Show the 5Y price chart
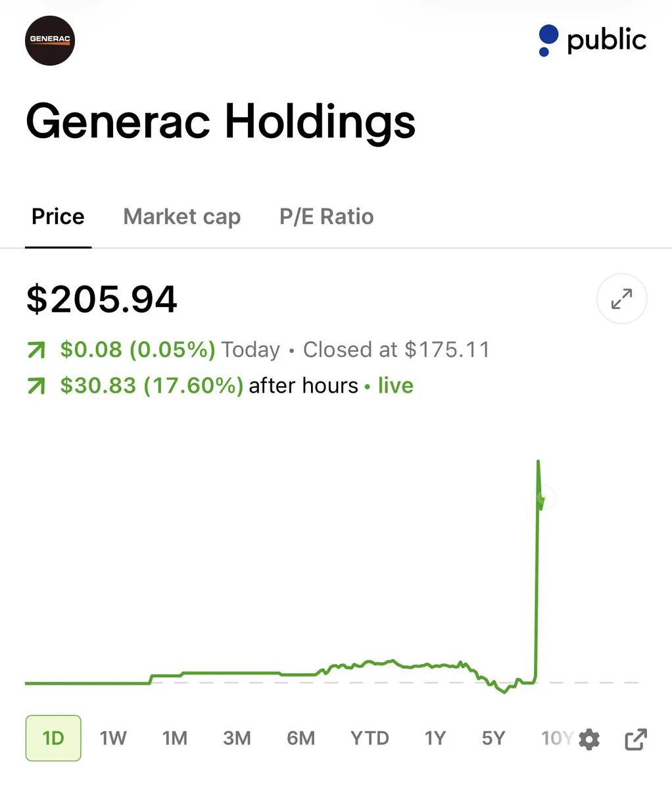The image size is (672, 789). pyautogui.click(x=493, y=738)
